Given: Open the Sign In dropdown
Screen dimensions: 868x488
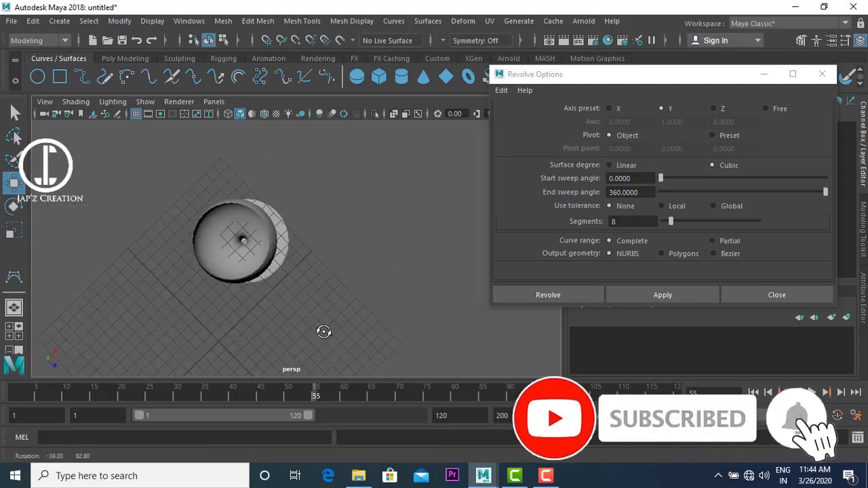Looking at the screenshot, I should pos(726,41).
